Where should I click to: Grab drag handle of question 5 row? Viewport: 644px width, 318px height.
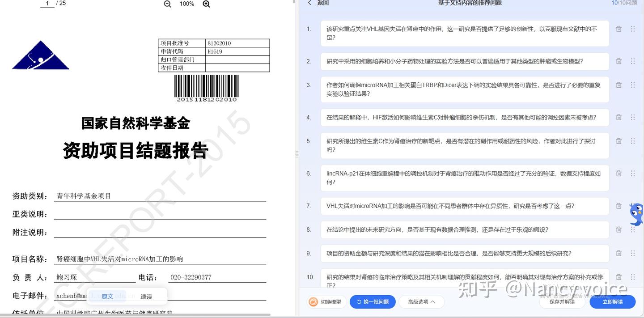click(x=633, y=141)
